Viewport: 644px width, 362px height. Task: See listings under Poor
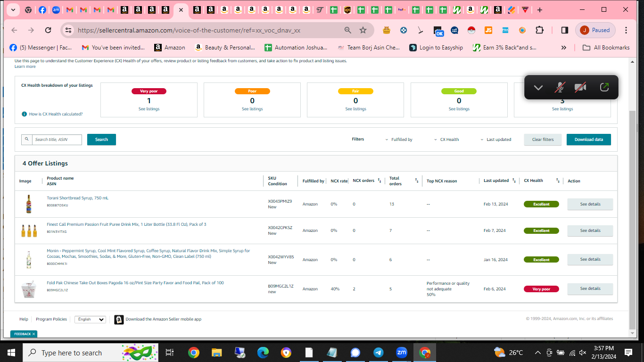(252, 109)
